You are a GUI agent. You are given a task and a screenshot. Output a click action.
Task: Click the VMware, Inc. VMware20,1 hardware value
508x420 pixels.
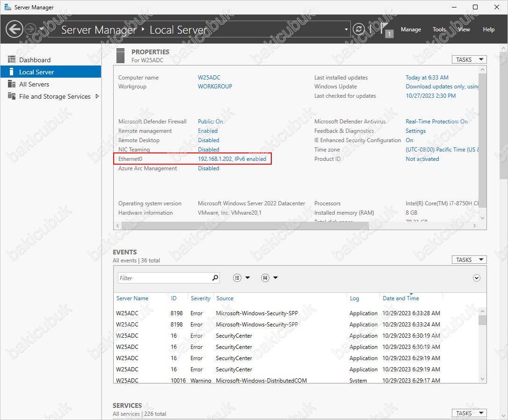(x=230, y=213)
